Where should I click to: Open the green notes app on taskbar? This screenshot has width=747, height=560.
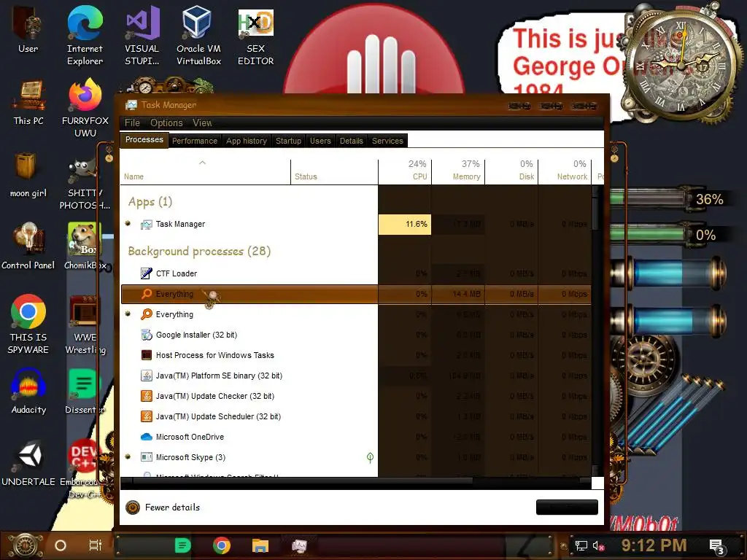(x=182, y=545)
